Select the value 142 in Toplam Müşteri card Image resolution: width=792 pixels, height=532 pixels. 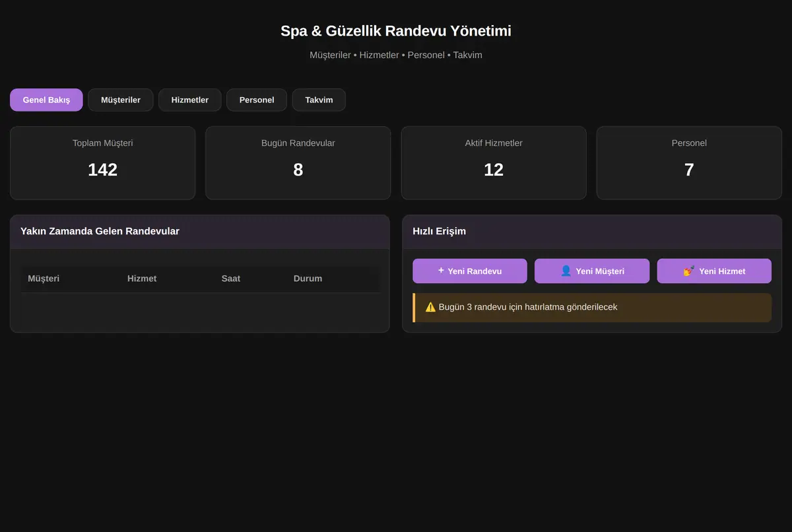[x=103, y=170]
